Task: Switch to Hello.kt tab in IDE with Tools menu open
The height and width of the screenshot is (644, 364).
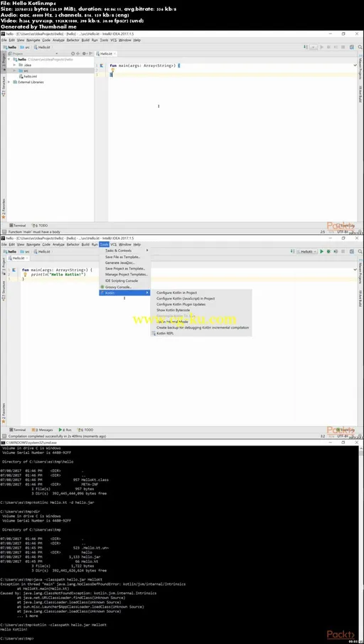Action: point(18,258)
